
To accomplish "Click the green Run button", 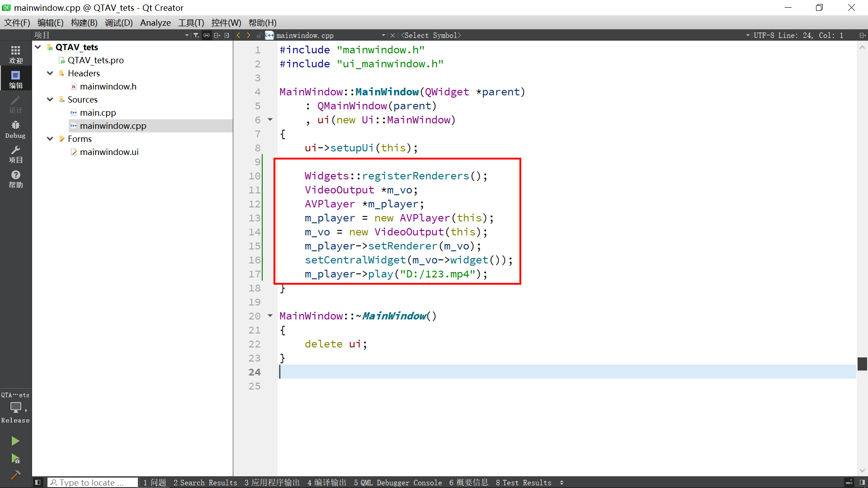I will click(15, 441).
